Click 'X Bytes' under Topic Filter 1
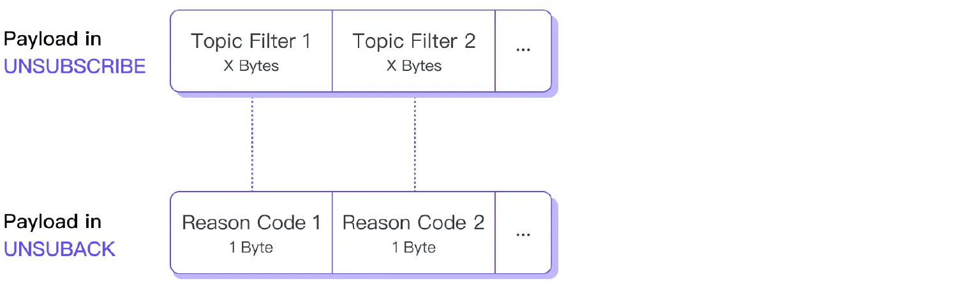The image size is (980, 288). click(251, 66)
